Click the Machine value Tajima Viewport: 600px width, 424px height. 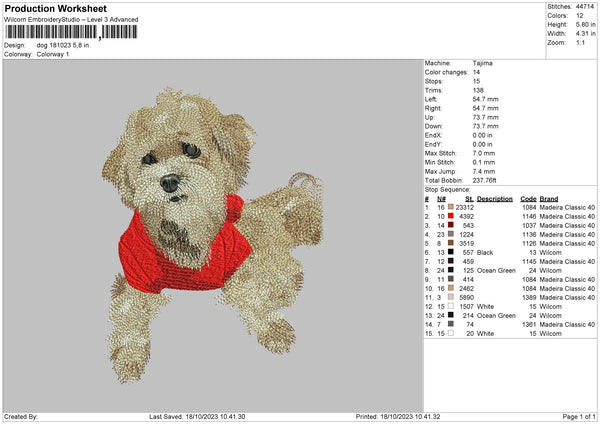click(482, 62)
